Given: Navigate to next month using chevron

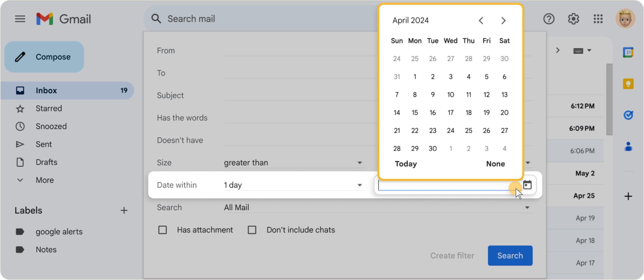Looking at the screenshot, I should [503, 20].
